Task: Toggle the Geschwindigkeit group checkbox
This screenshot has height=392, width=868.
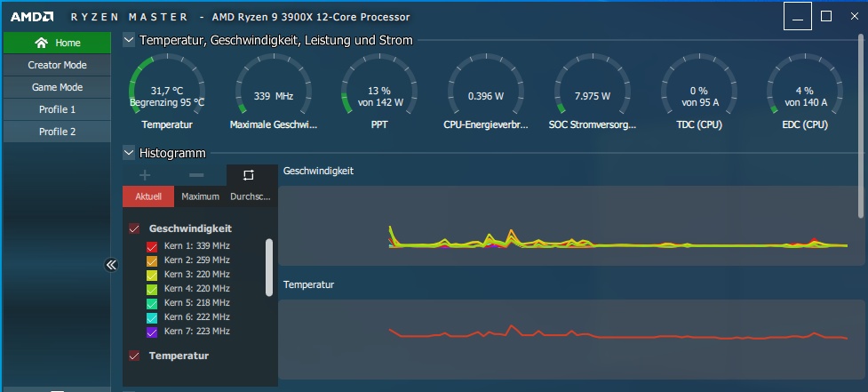Action: click(134, 228)
